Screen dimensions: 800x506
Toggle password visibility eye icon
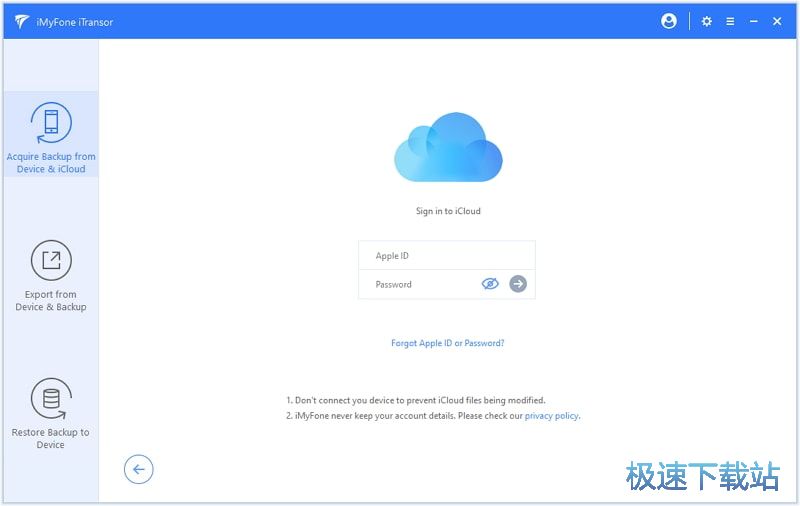[x=490, y=284]
